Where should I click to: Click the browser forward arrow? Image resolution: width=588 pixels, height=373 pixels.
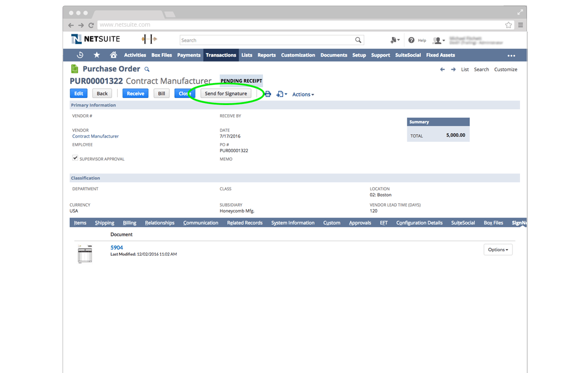tap(81, 25)
